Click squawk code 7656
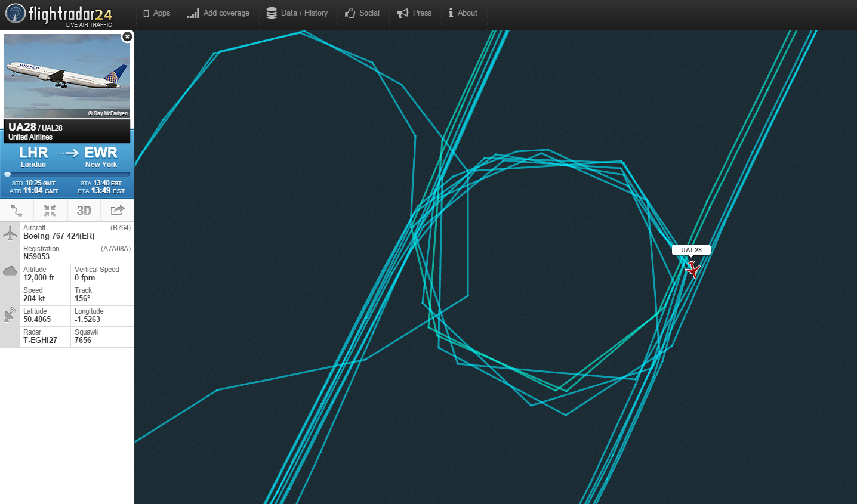This screenshot has width=857, height=504. [x=83, y=341]
